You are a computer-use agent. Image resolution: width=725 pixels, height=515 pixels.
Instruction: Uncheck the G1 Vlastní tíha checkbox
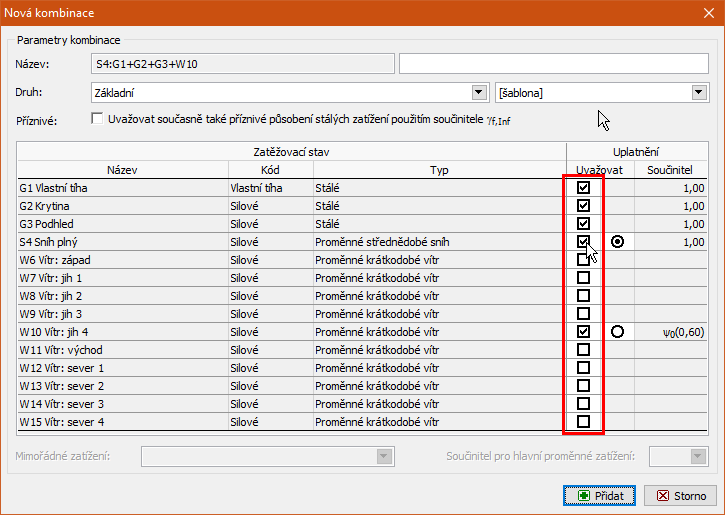pos(583,187)
